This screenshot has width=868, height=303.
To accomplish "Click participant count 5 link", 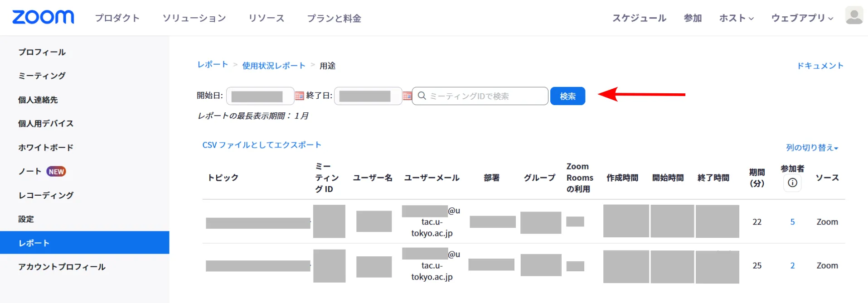I will (x=792, y=222).
